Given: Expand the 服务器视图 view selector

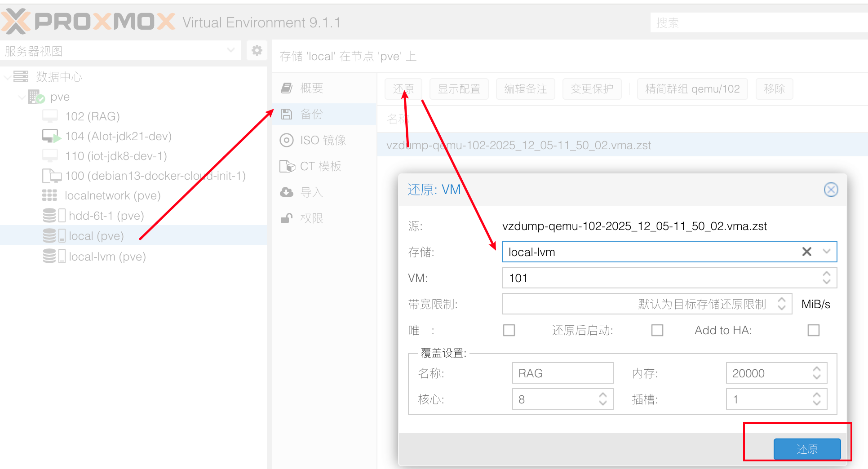Looking at the screenshot, I should [230, 50].
